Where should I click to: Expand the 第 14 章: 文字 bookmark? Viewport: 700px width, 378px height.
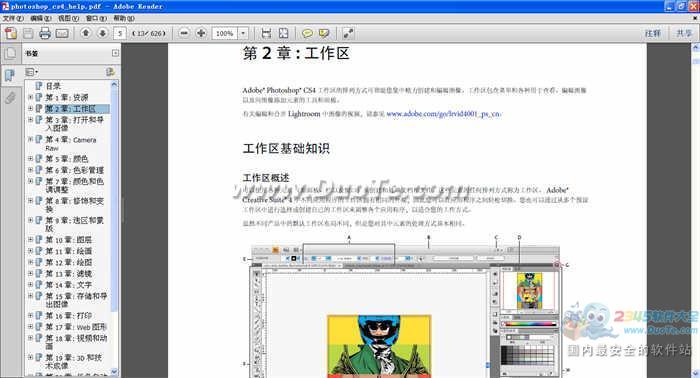(x=30, y=285)
